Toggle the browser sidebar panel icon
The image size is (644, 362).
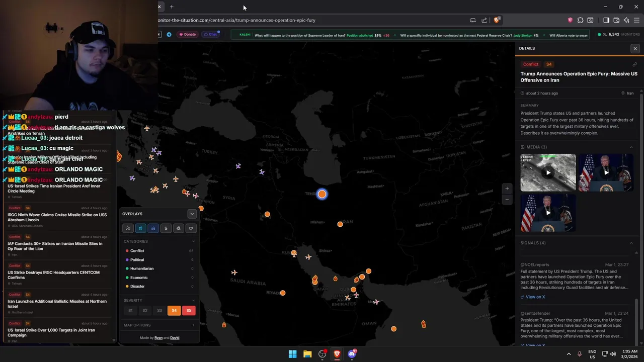[x=606, y=20]
